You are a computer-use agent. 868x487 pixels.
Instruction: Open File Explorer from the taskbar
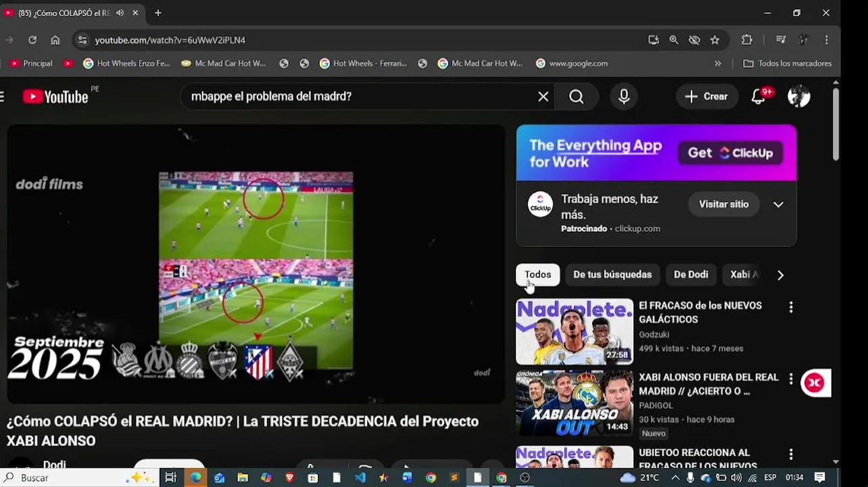(243, 478)
